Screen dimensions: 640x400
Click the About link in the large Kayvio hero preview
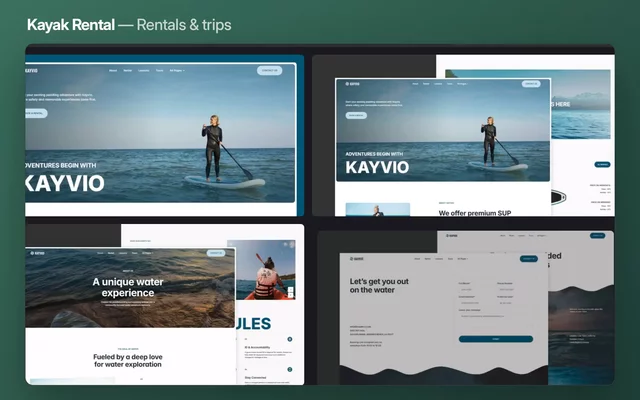(x=113, y=71)
